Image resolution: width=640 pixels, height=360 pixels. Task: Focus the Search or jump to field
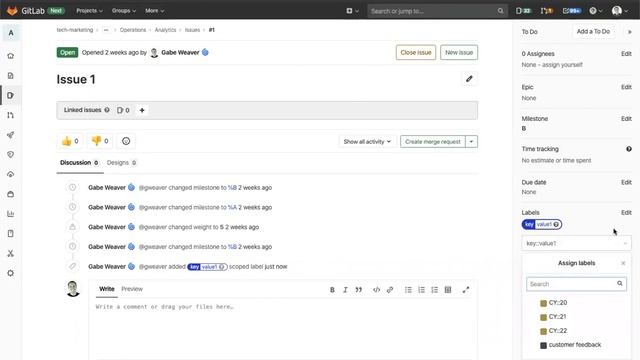click(437, 11)
